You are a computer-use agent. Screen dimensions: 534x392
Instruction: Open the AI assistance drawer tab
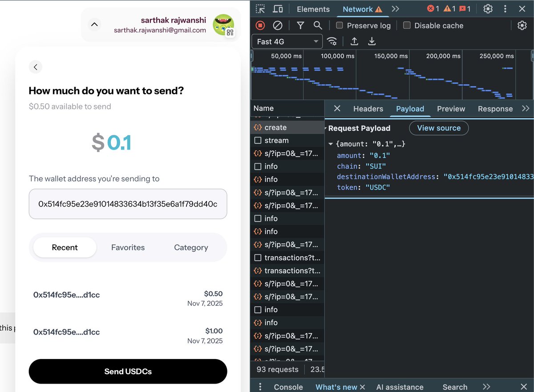click(x=400, y=387)
